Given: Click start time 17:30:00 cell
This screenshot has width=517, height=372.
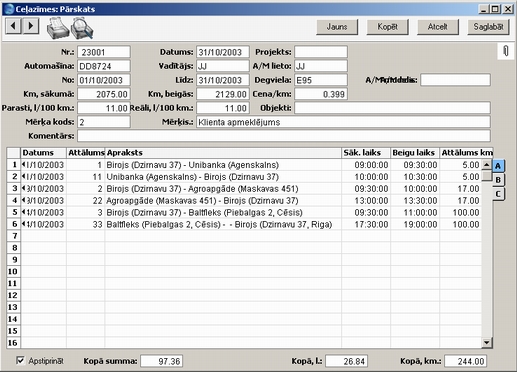Looking at the screenshot, I should click(x=366, y=224).
